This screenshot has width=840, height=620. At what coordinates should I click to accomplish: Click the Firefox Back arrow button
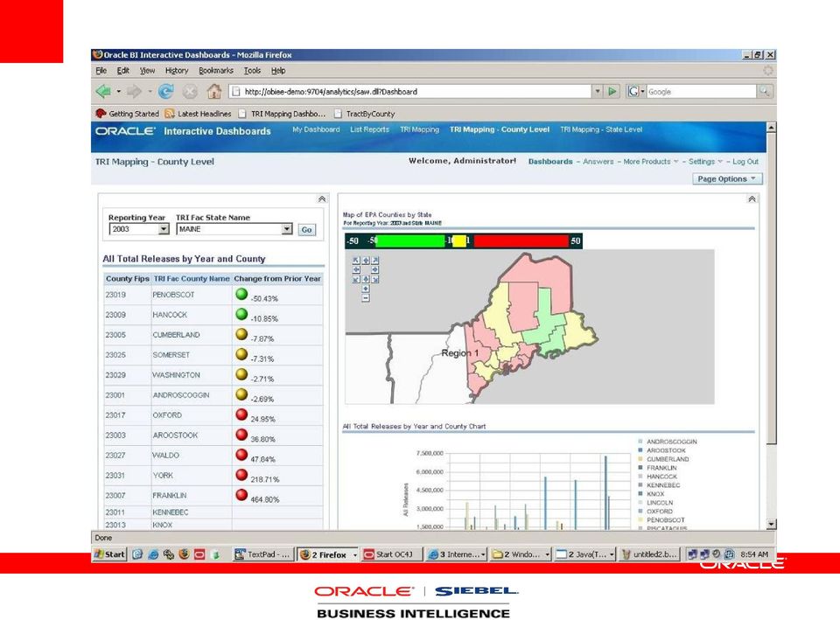(103, 92)
